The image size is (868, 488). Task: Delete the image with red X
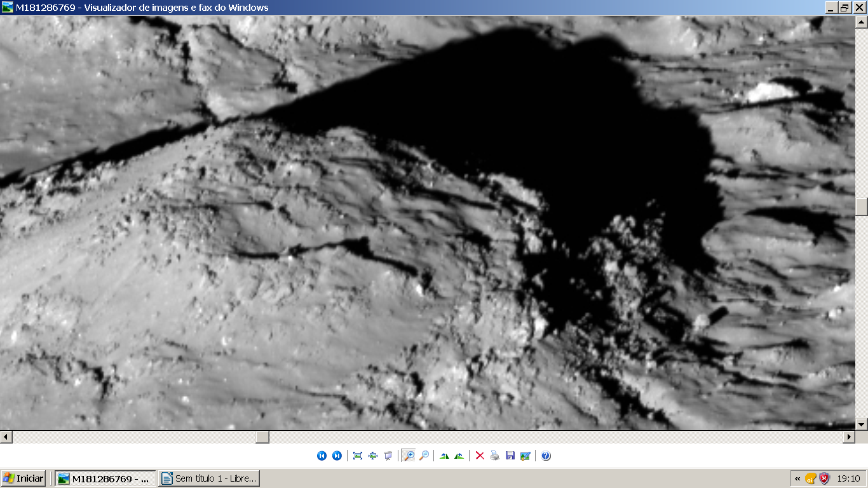coord(480,456)
